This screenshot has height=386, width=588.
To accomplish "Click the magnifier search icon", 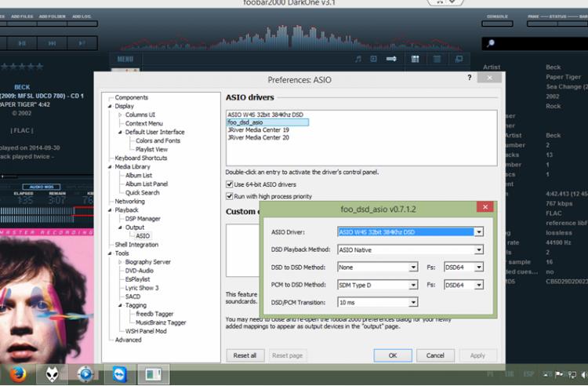I will point(491,43).
